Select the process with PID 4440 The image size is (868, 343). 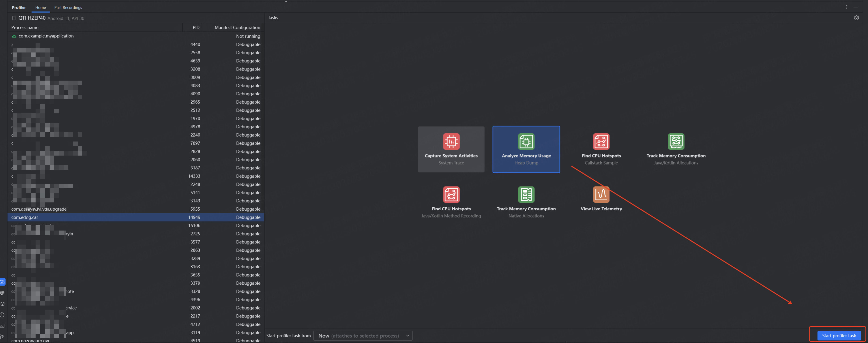[x=136, y=44]
